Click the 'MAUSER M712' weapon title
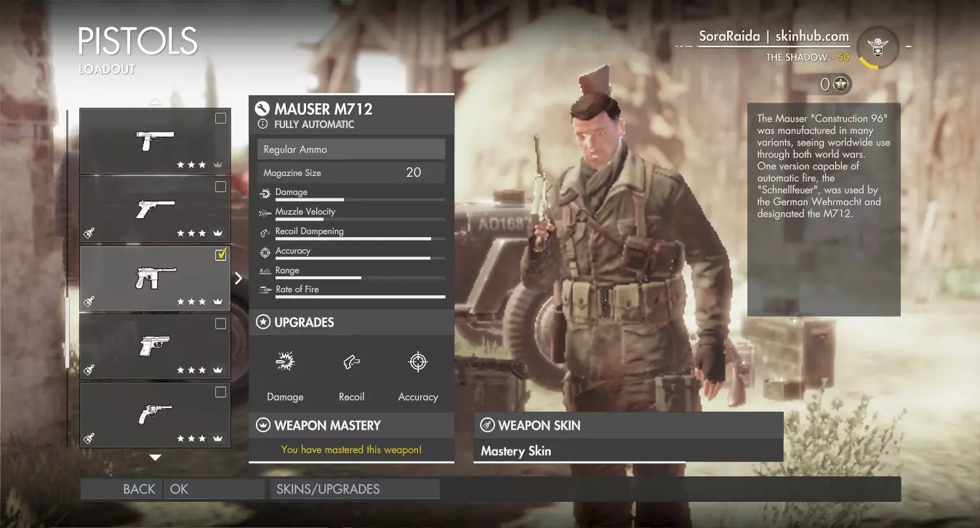This screenshot has height=528, width=980. (324, 109)
